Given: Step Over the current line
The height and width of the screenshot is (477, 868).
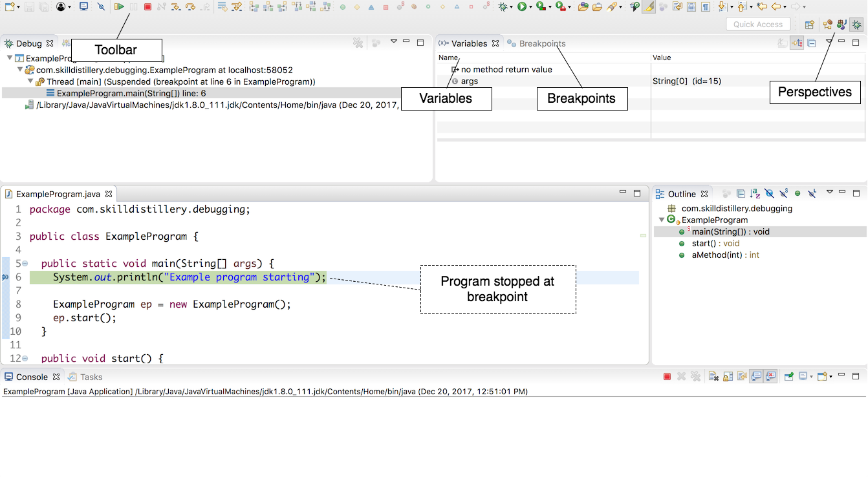Looking at the screenshot, I should click(191, 7).
